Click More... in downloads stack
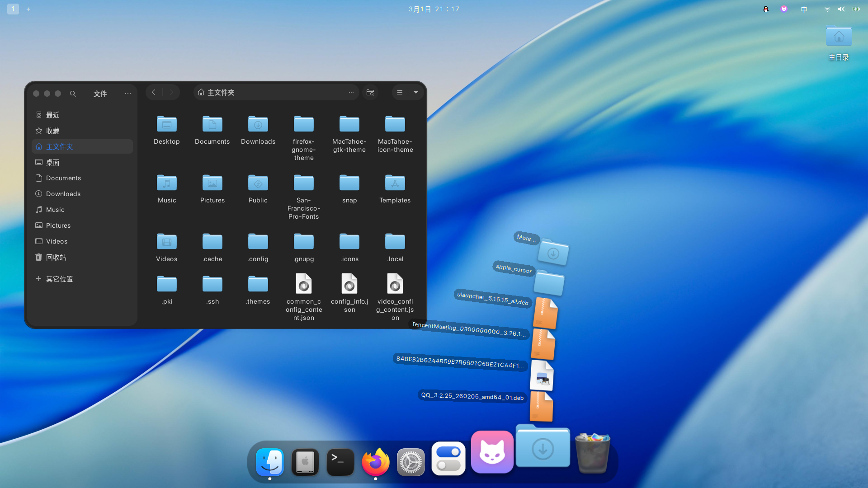The height and width of the screenshot is (488, 868). pos(527,238)
